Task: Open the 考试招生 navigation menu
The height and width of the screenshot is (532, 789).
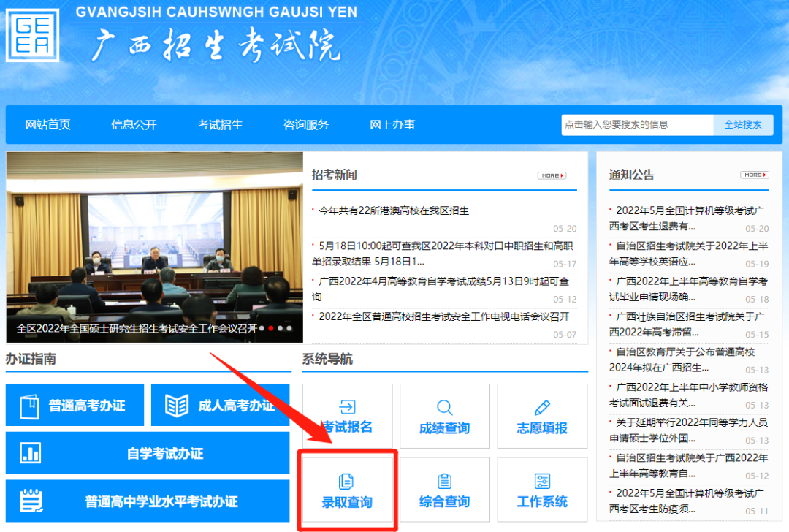Action: (219, 124)
